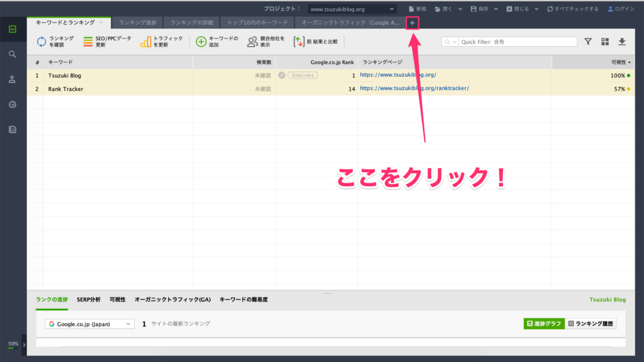Switch to 可視性 bottom tab
This screenshot has height=362, width=644.
[118, 300]
